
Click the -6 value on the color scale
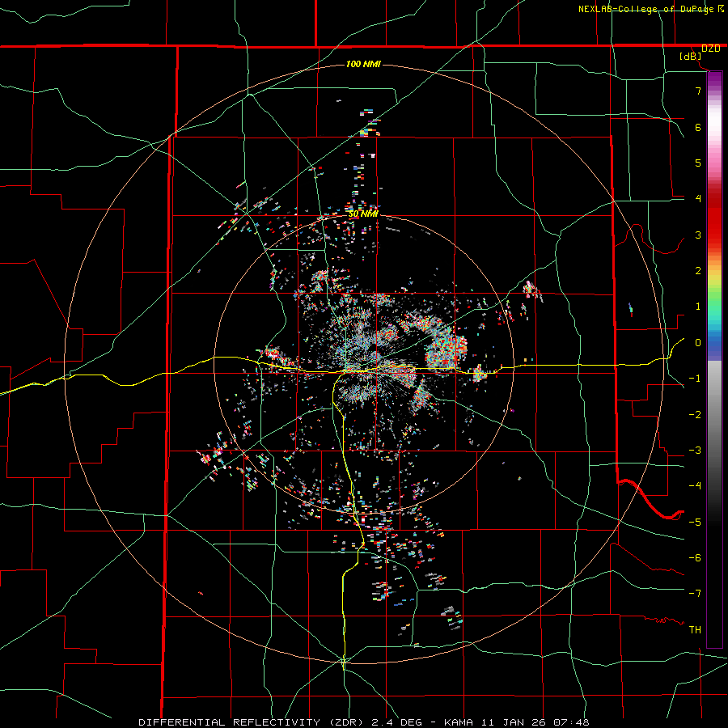click(695, 558)
